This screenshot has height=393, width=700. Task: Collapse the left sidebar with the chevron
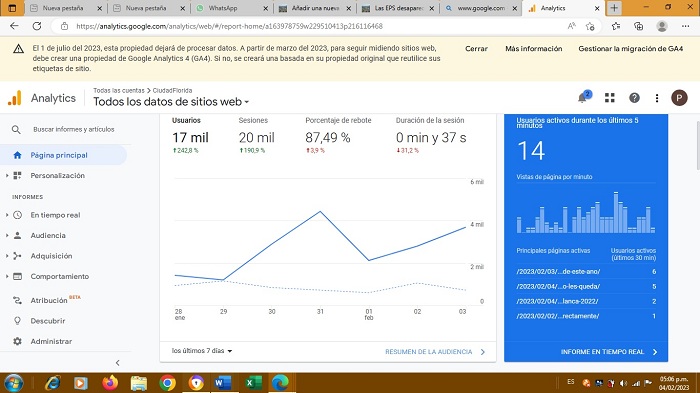117,363
